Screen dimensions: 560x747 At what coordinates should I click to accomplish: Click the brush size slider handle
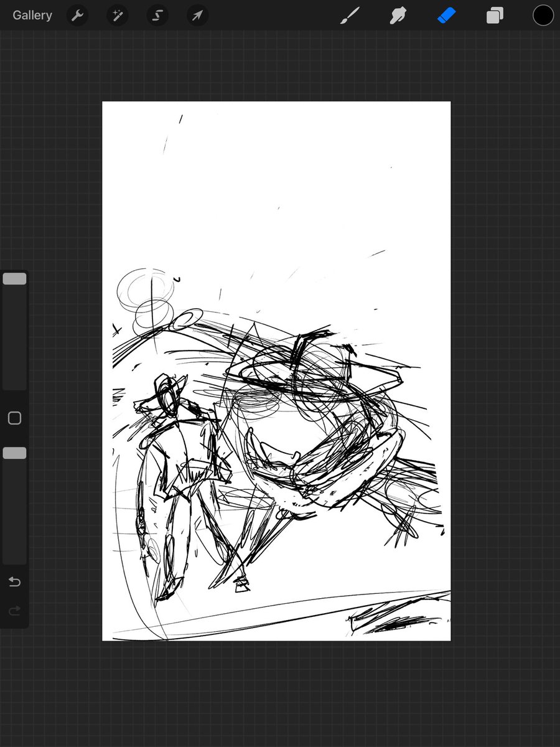14,279
